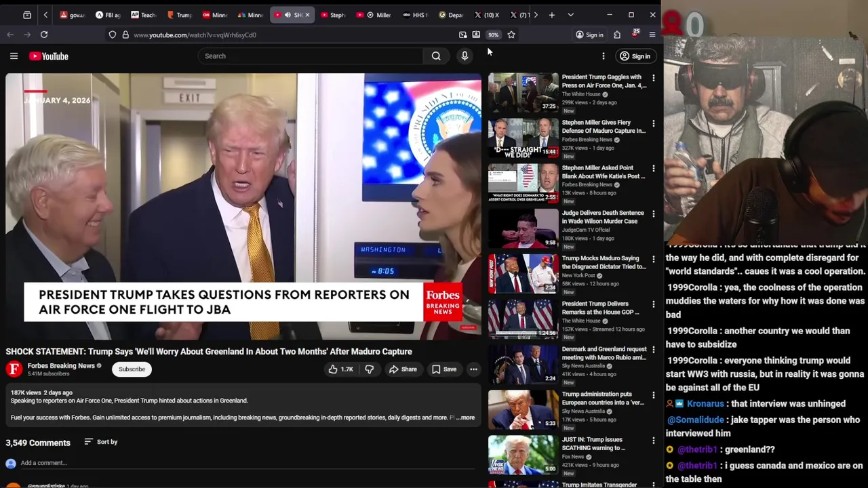The height and width of the screenshot is (488, 868).
Task: Close the active SHOCK YouTube tab
Action: pyautogui.click(x=307, y=15)
